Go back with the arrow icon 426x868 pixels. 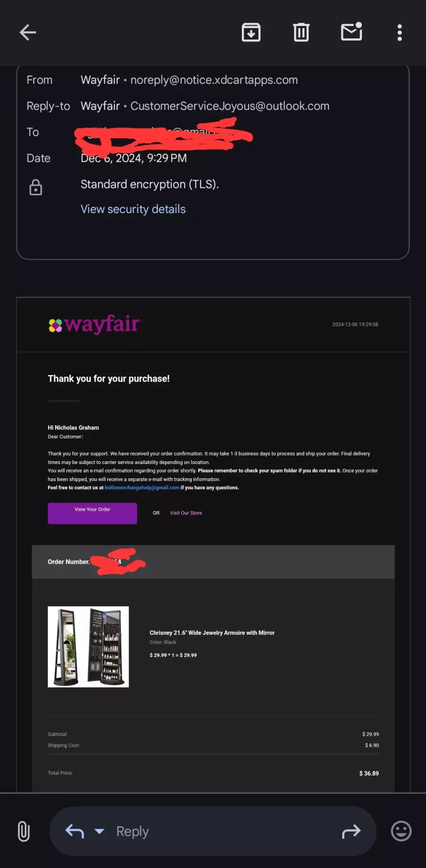(28, 33)
